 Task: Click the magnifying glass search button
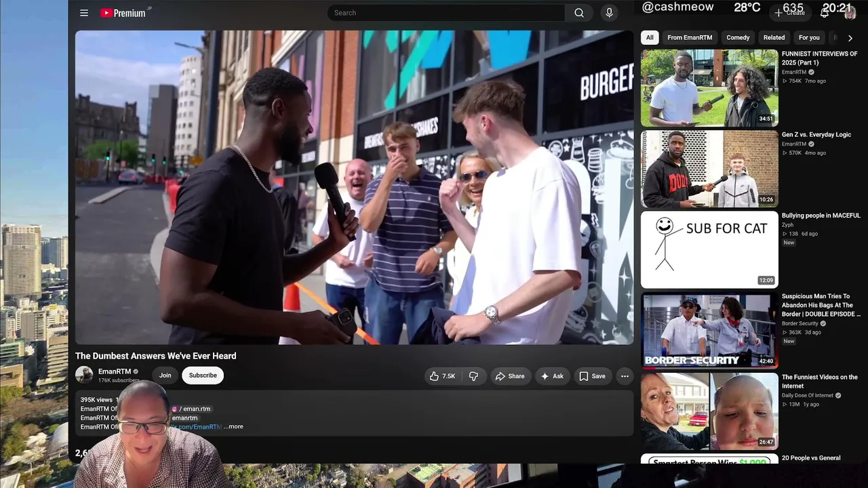(579, 13)
